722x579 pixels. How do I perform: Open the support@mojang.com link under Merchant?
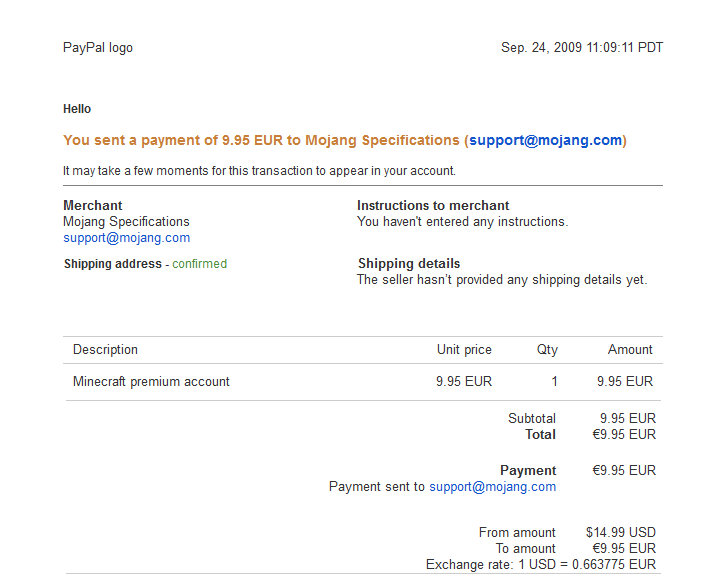(126, 238)
